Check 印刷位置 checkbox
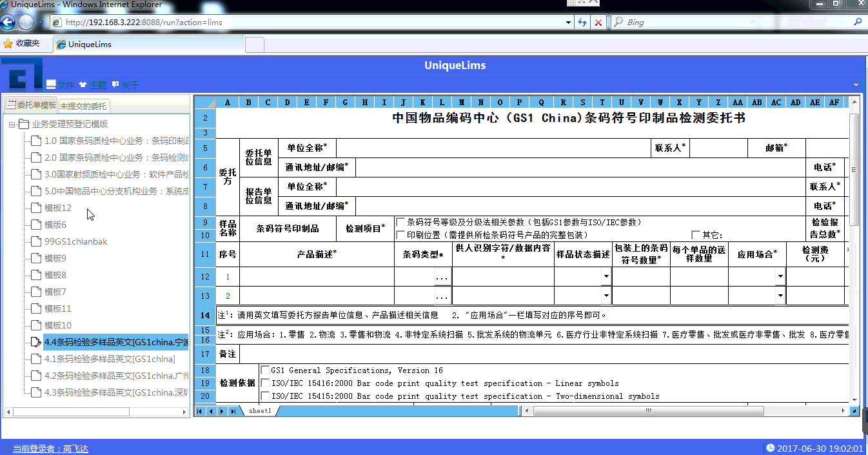This screenshot has width=868, height=455. tap(400, 235)
